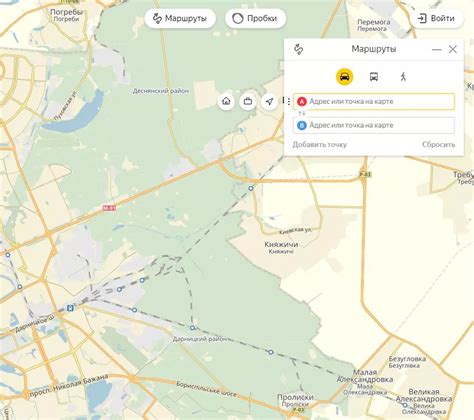The image size is (474, 420).
Task: Click the work briefcase shortcut icon
Action: click(248, 101)
